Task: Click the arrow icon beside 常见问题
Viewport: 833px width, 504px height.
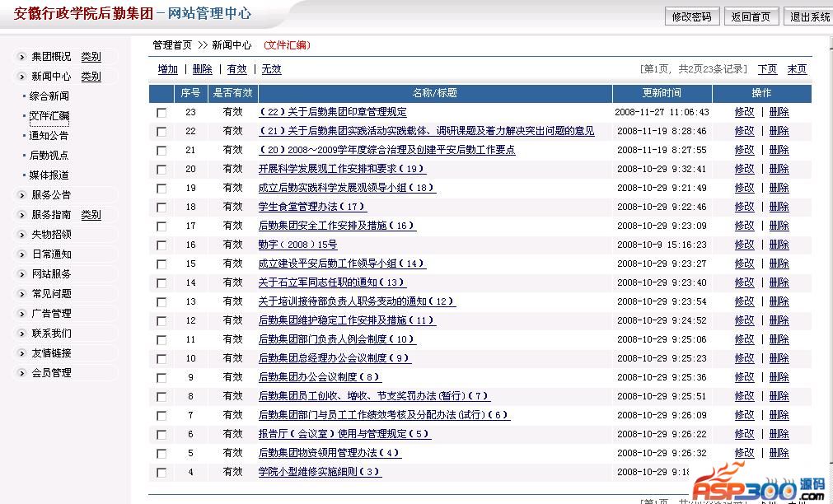Action: pyautogui.click(x=21, y=294)
